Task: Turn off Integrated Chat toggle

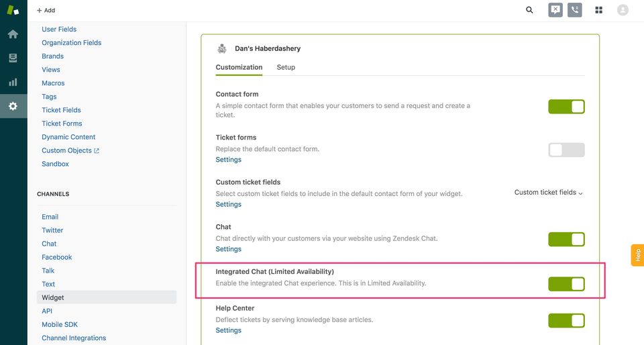Action: pyautogui.click(x=566, y=284)
